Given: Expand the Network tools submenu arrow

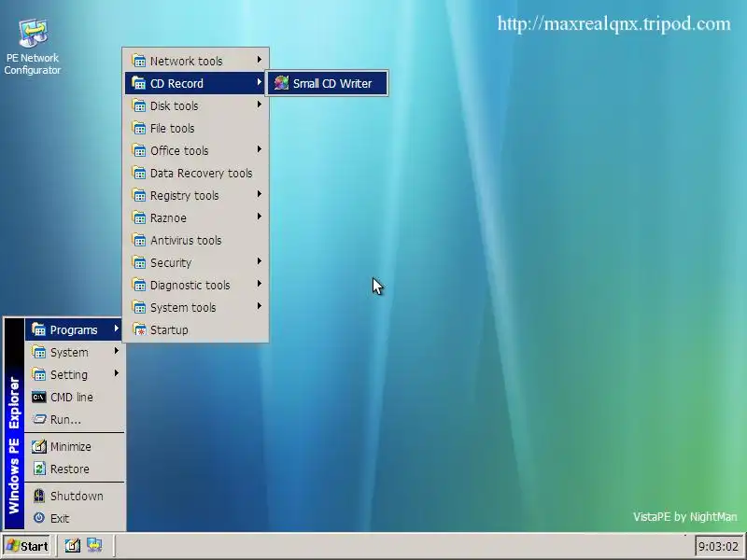Looking at the screenshot, I should pyautogui.click(x=260, y=60).
